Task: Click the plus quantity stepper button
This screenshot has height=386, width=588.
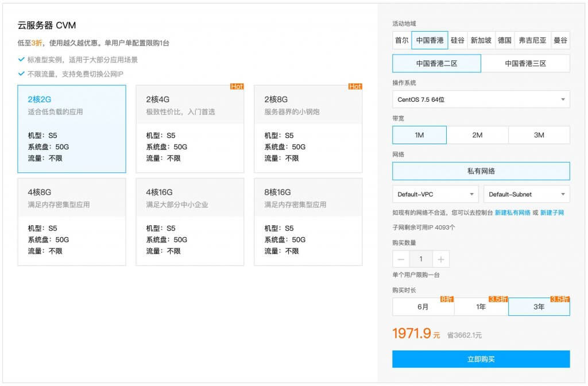Action: point(441,259)
